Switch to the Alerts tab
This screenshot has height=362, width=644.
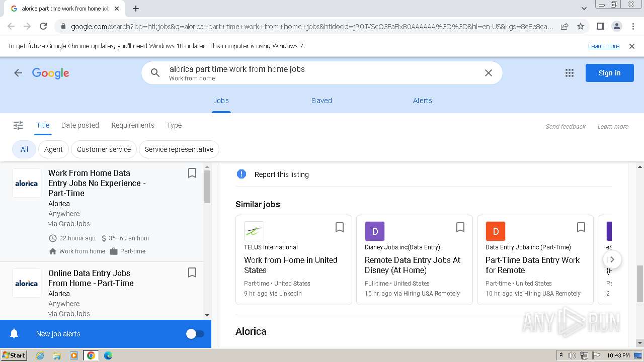(423, 101)
